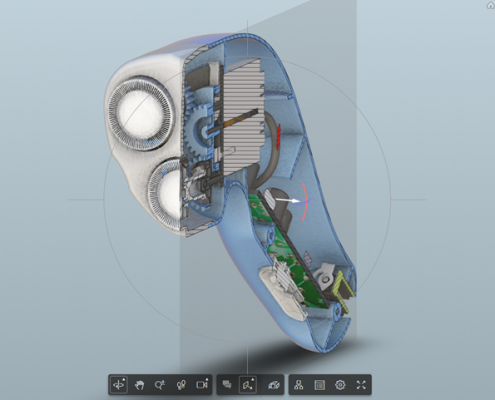This screenshot has width=495, height=400.
Task: Click the white section plane arrow handle
Action: pyautogui.click(x=287, y=200)
